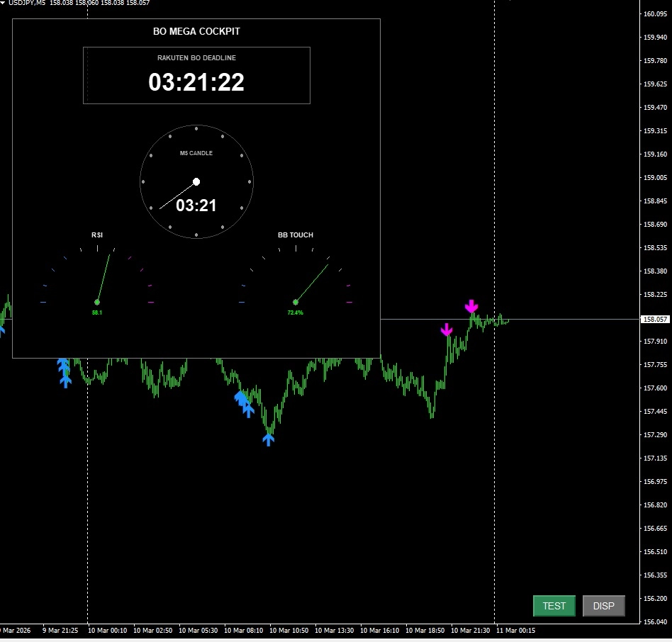
Task: Click the green TEST button
Action: 554,606
